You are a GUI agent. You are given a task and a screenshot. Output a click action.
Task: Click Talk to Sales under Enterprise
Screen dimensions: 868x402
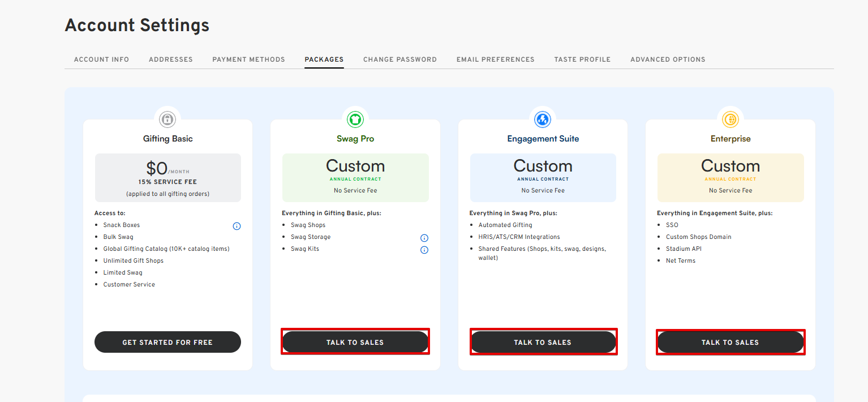730,342
